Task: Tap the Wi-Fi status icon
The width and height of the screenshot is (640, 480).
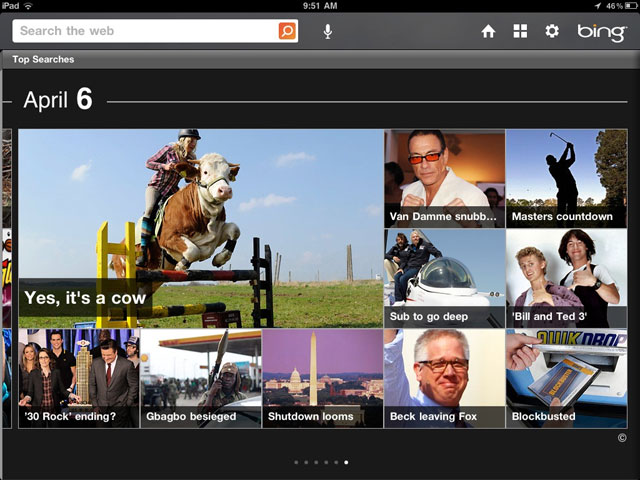Action: (28, 6)
